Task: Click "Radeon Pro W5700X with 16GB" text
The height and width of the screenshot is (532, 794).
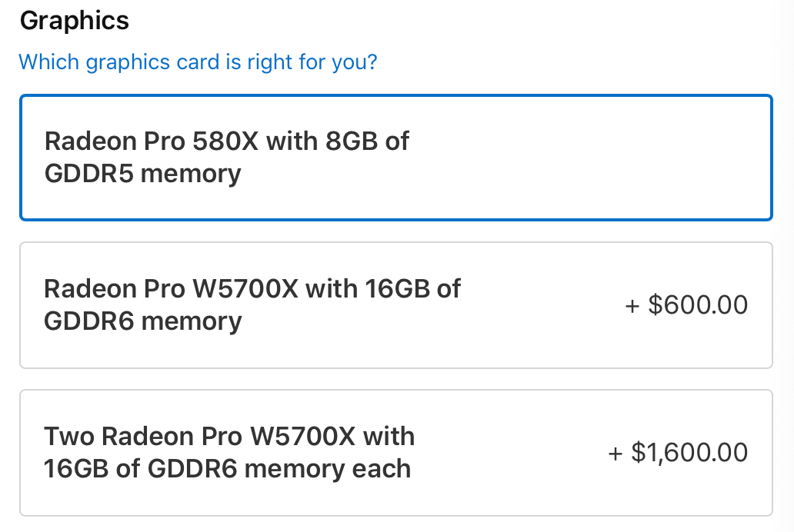Action: (252, 288)
